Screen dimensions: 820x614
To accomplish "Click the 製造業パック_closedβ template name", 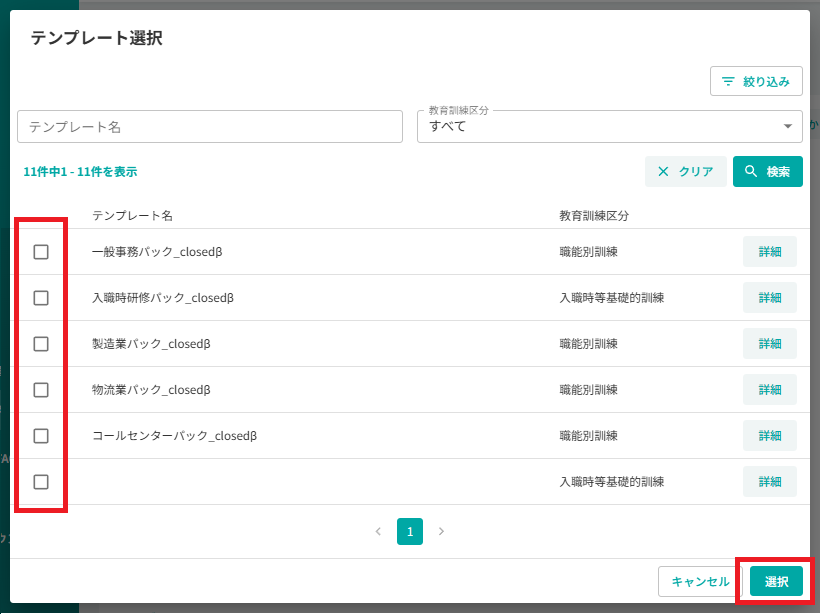I will (151, 344).
